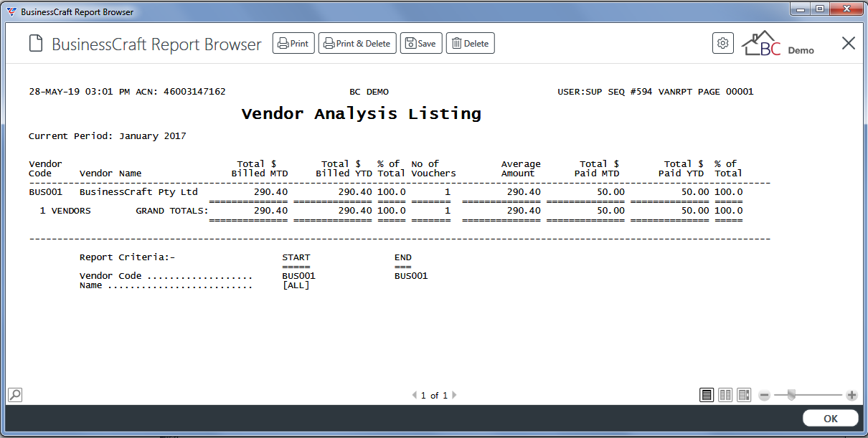Click the 'START' criteria column heading
Screen dimensions: 868x438
click(x=296, y=257)
